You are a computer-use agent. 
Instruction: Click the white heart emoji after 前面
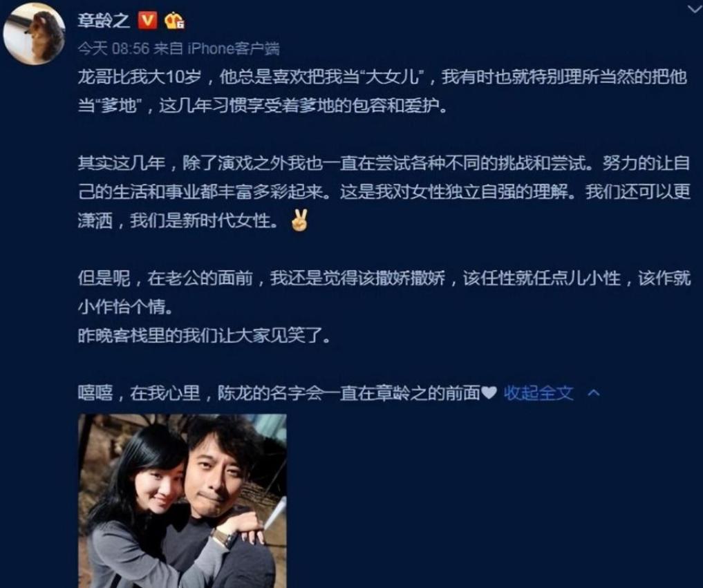coord(489,393)
